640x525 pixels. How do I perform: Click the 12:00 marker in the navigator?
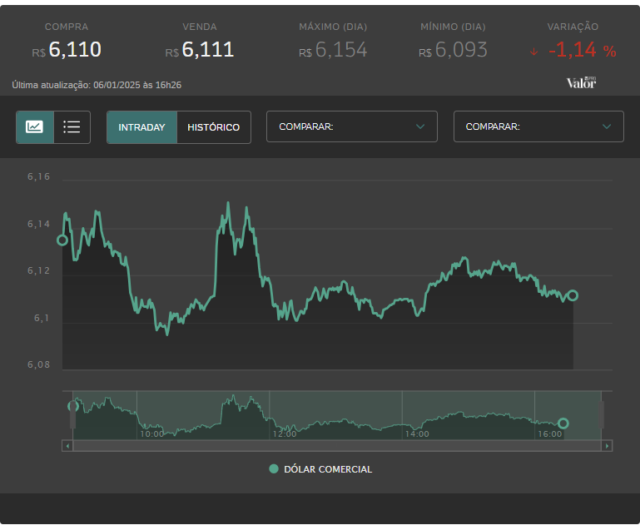[284, 434]
